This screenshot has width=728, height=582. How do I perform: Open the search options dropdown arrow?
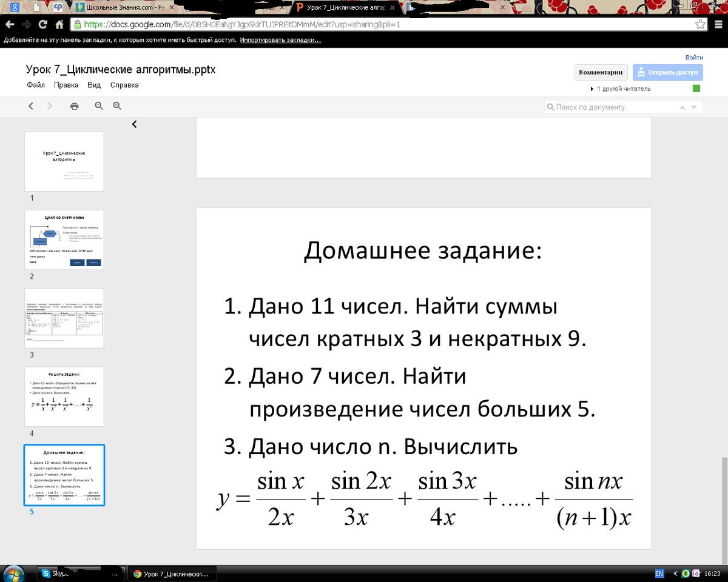(695, 107)
